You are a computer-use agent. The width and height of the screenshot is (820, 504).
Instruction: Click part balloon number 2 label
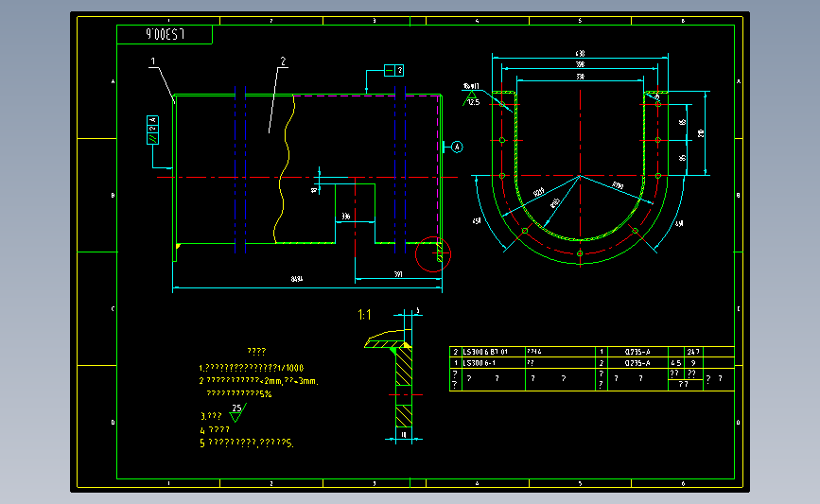click(283, 61)
